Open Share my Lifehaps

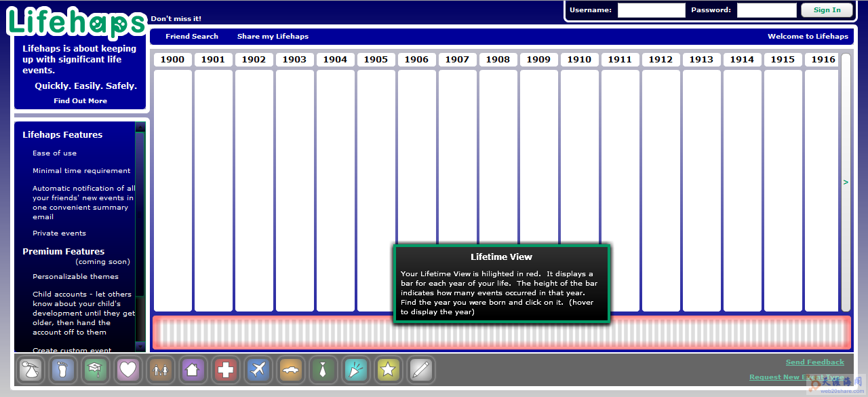273,37
